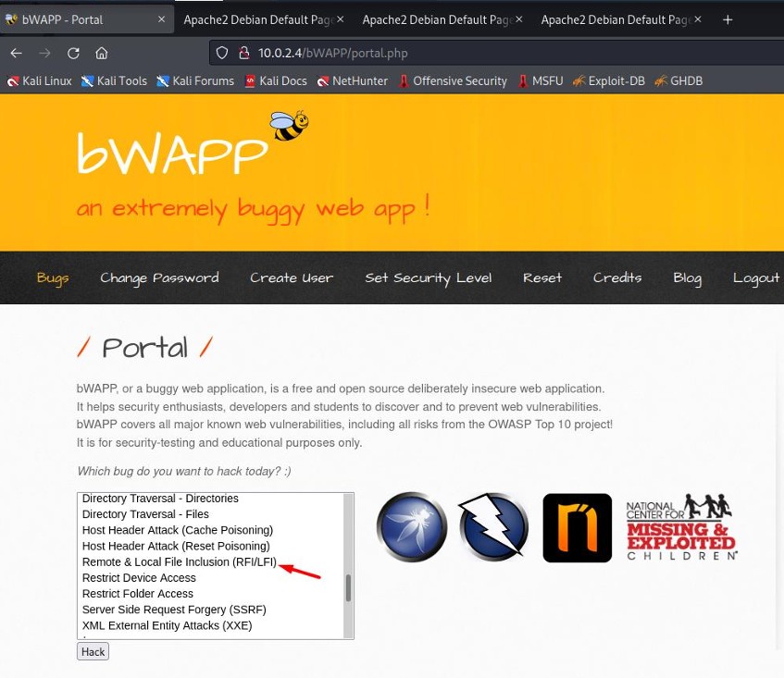
Task: Open the Blog menu item
Action: click(x=688, y=277)
